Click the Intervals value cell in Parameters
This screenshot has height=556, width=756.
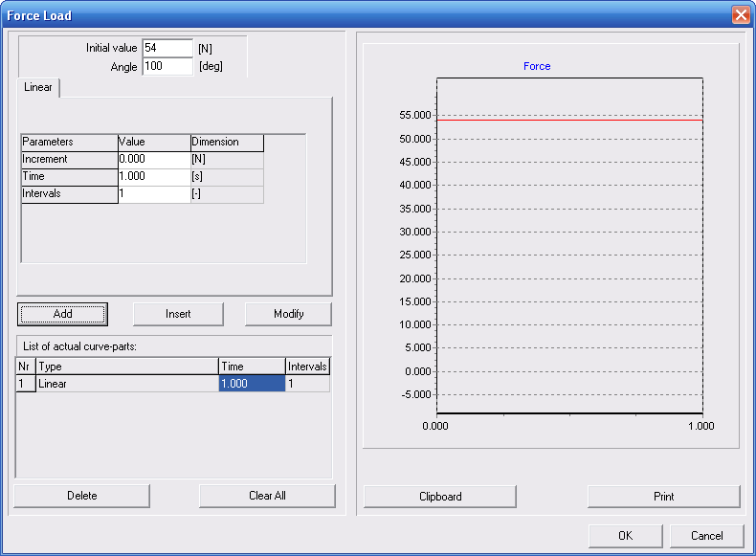pyautogui.click(x=154, y=194)
